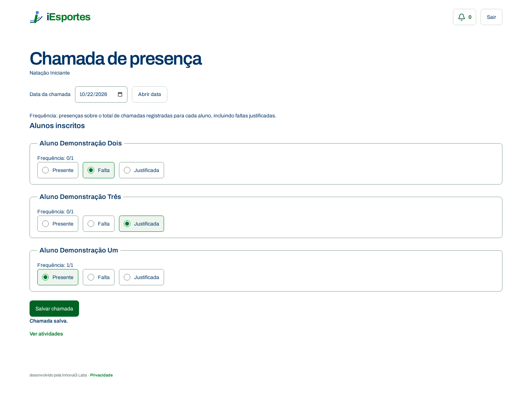Image resolution: width=532 pixels, height=406 pixels.
Task: Click the Sair logout button
Action: pos(491,17)
